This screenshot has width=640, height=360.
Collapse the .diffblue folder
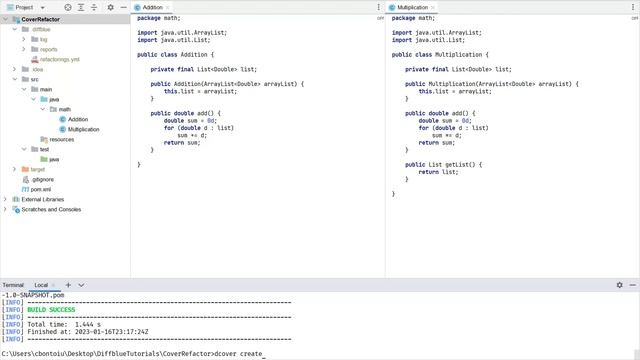(x=15, y=29)
